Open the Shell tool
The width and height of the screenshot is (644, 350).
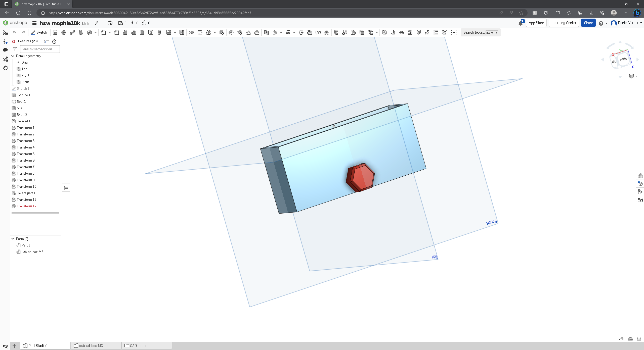pyautogui.click(x=142, y=32)
